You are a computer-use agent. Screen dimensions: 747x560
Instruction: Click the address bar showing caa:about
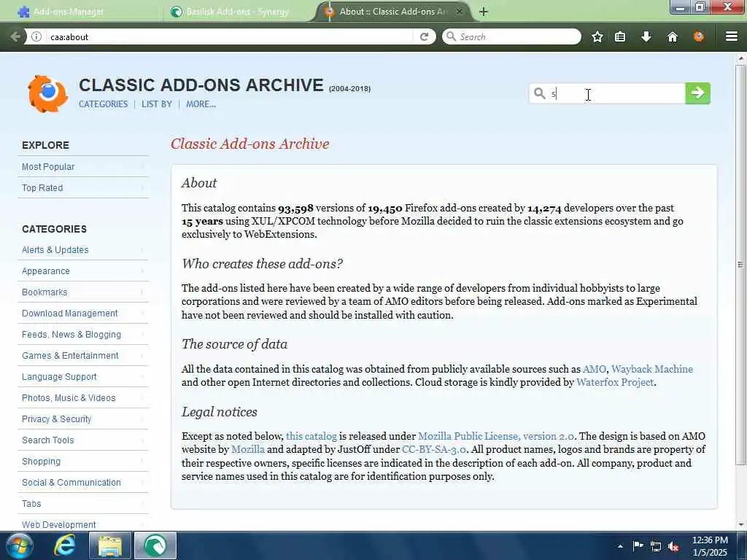(x=228, y=36)
